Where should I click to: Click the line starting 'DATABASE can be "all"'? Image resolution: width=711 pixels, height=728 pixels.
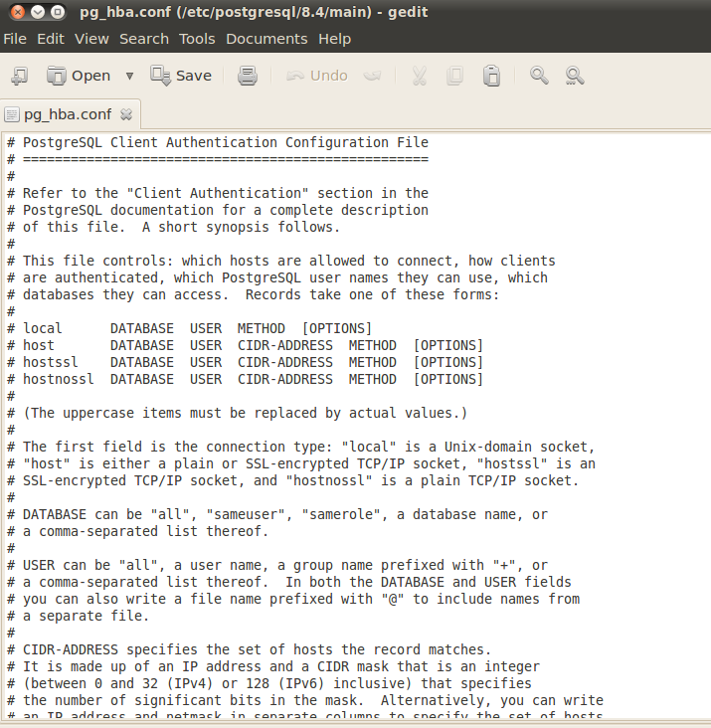coord(277,514)
